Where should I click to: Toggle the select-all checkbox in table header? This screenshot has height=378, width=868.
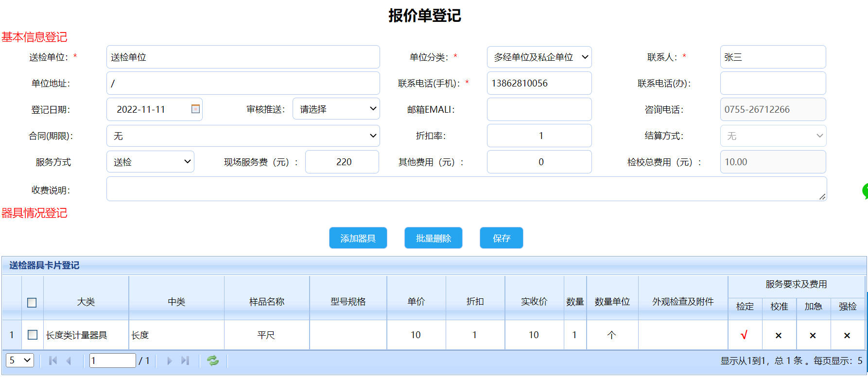tap(32, 303)
